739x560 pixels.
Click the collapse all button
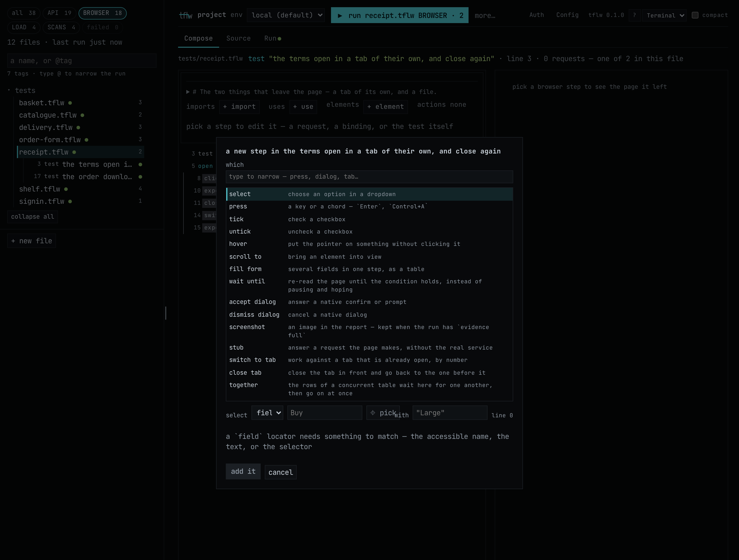pos(32,217)
